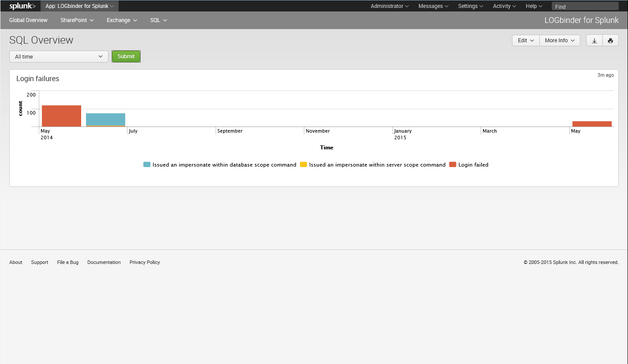Viewport: 628px width, 364px height.
Task: Click the green Submit button
Action: (126, 56)
